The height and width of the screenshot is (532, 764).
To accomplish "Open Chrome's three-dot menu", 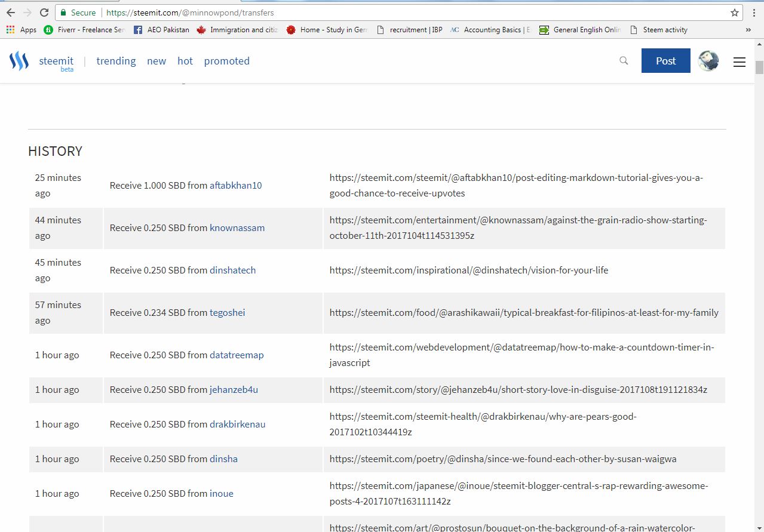I will (x=754, y=13).
